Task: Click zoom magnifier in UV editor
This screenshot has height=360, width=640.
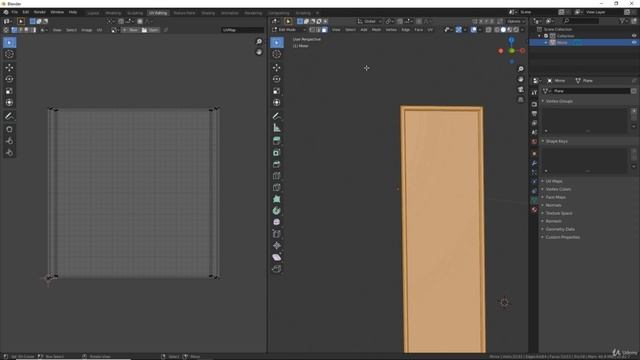Action: (259, 42)
